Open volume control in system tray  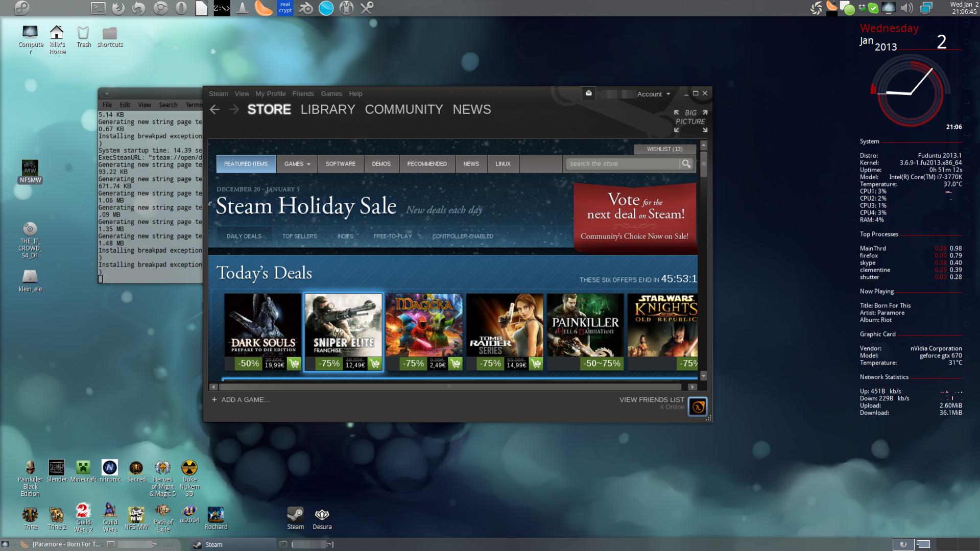(x=907, y=8)
